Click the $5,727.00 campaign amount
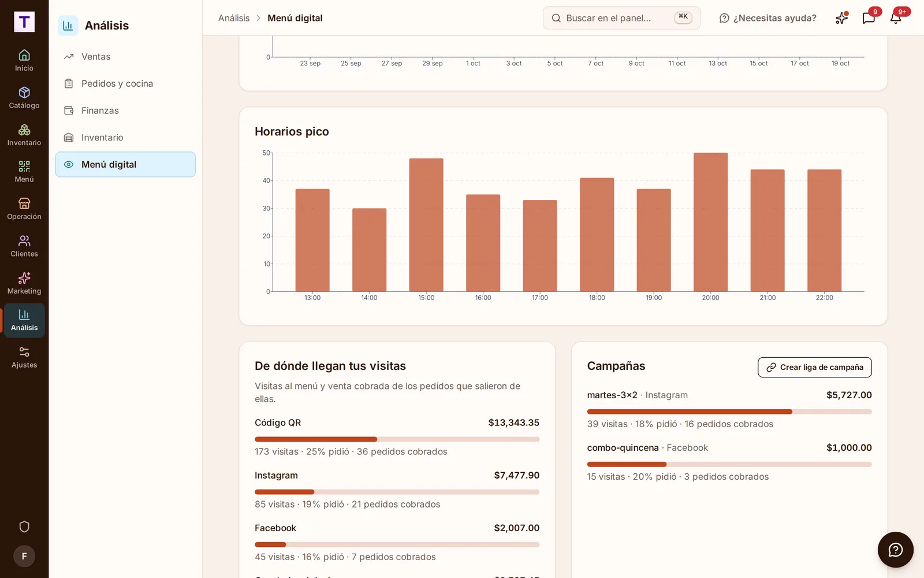 (x=849, y=395)
